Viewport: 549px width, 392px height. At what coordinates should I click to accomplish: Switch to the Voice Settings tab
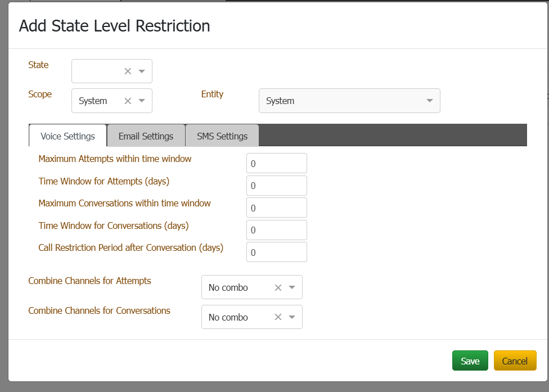coord(67,136)
